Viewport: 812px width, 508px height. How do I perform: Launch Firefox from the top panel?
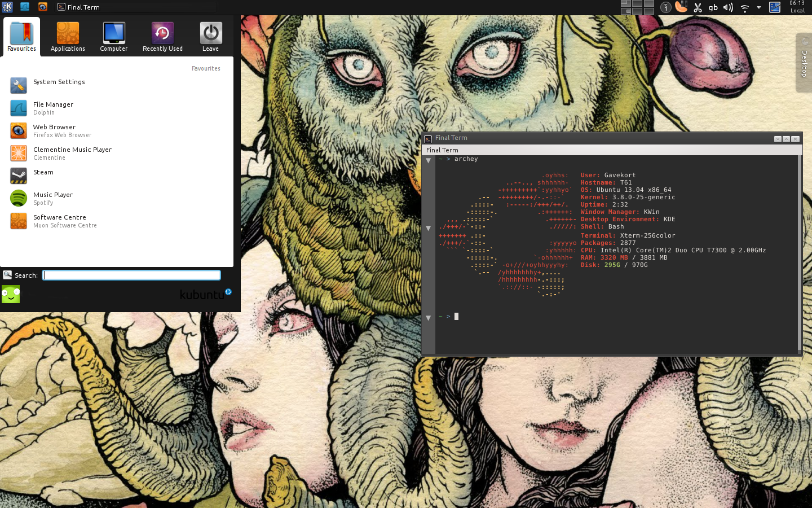coord(43,7)
